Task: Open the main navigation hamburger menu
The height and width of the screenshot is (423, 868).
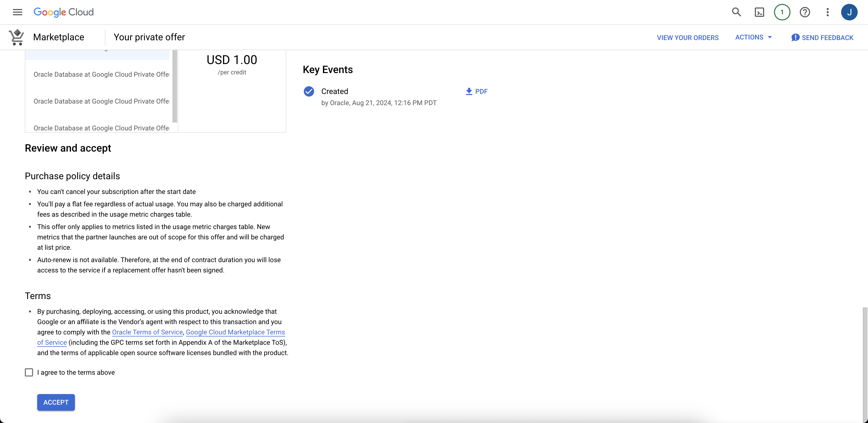Action: pyautogui.click(x=17, y=12)
